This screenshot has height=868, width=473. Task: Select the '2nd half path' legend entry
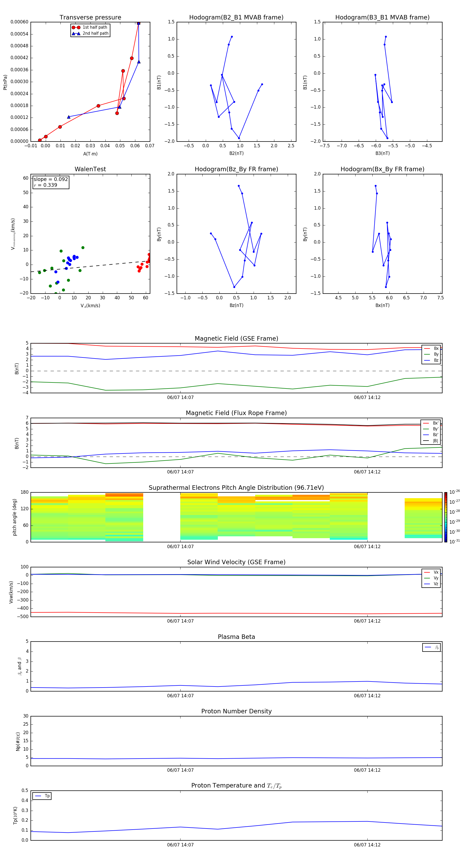(x=91, y=33)
